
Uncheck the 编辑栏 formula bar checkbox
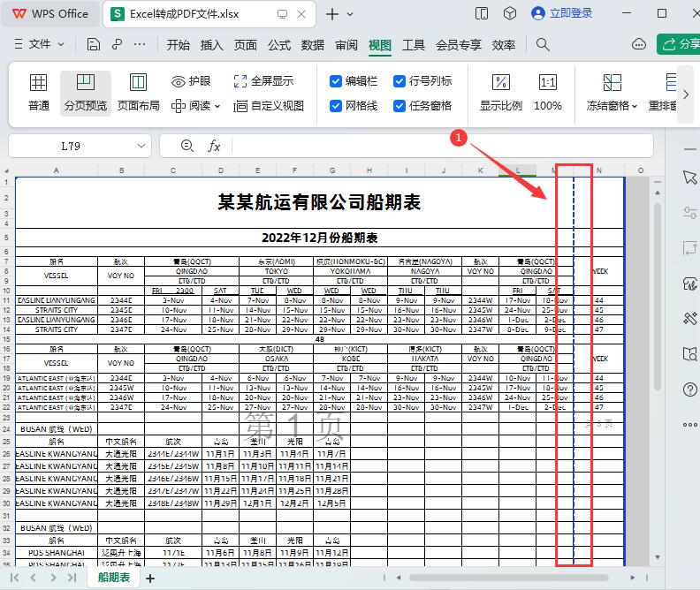pos(335,81)
